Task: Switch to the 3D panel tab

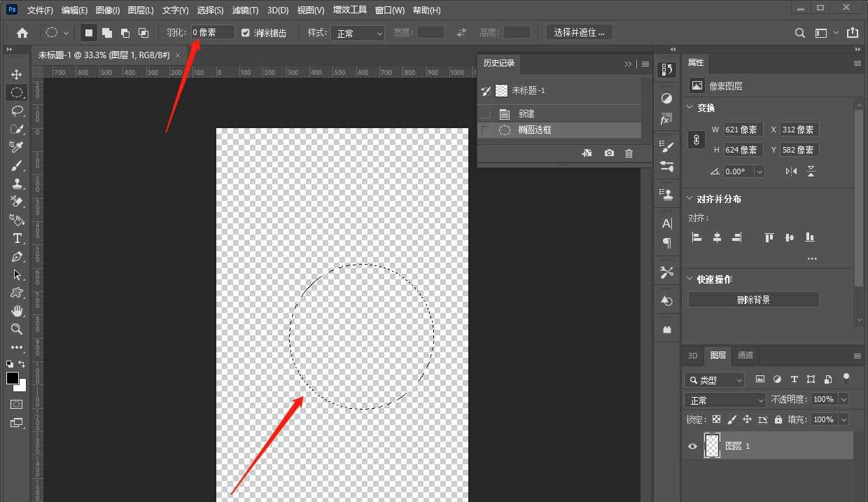Action: pyautogui.click(x=692, y=355)
